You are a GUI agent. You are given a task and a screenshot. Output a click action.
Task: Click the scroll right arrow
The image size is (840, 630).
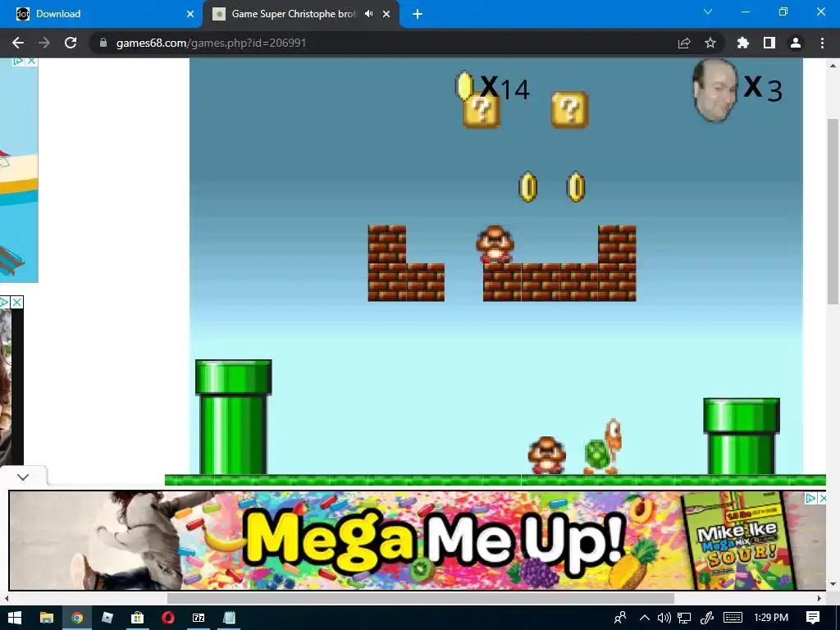(819, 598)
